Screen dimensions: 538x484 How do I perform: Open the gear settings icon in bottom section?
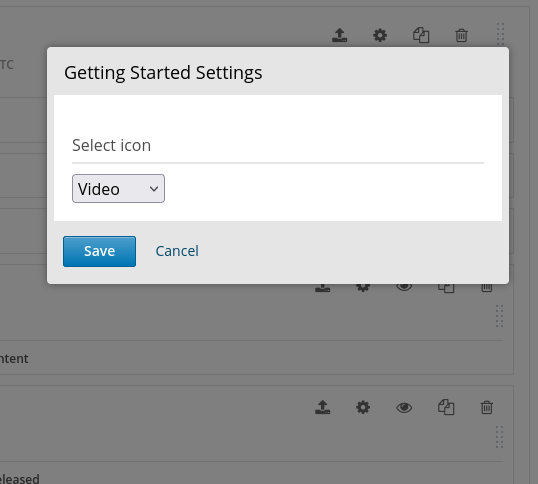click(363, 407)
